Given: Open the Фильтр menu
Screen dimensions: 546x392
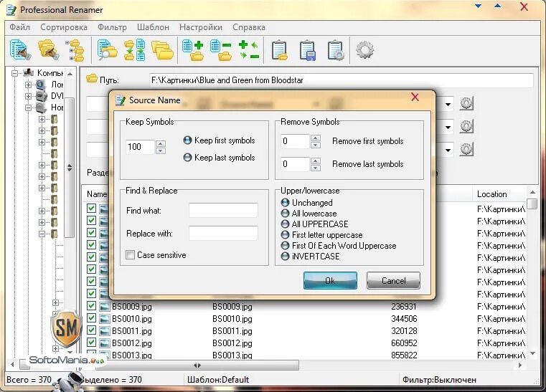Looking at the screenshot, I should point(112,27).
